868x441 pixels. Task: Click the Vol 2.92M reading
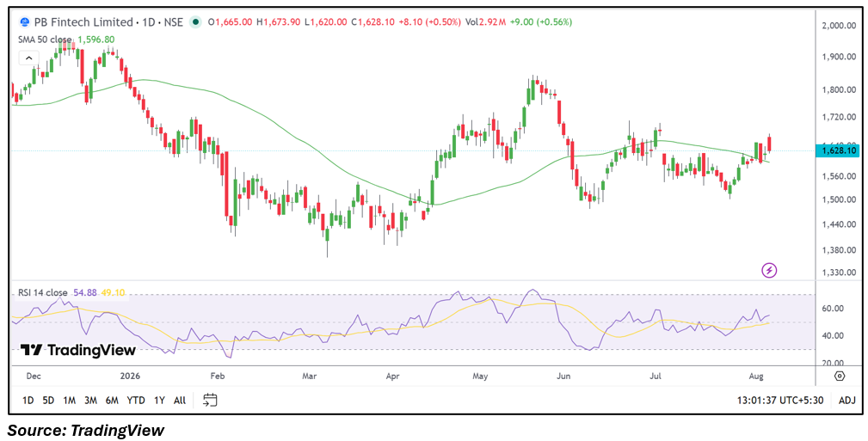coord(485,22)
